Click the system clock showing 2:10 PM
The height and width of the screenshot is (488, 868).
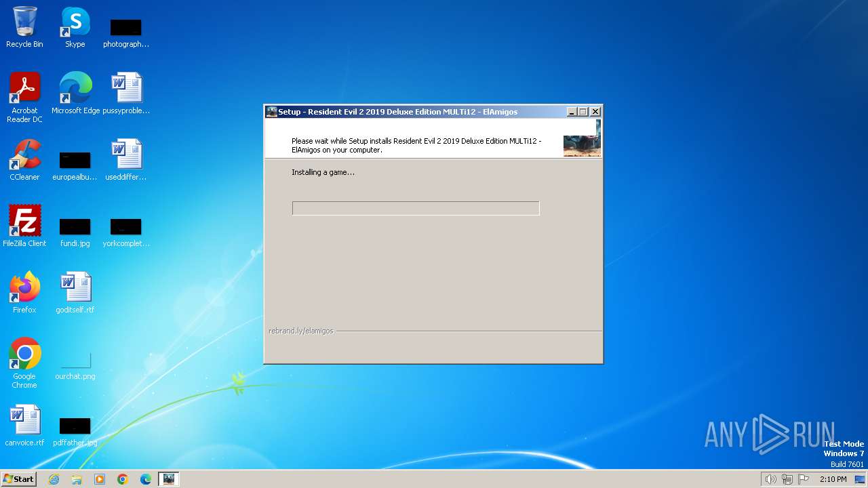[x=833, y=479]
